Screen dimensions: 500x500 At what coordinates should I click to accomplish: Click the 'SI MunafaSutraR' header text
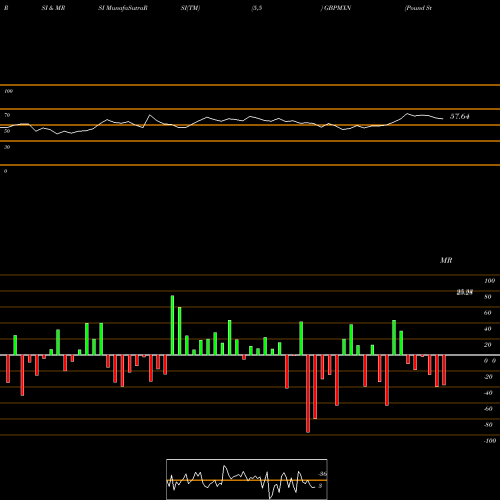coord(123,8)
